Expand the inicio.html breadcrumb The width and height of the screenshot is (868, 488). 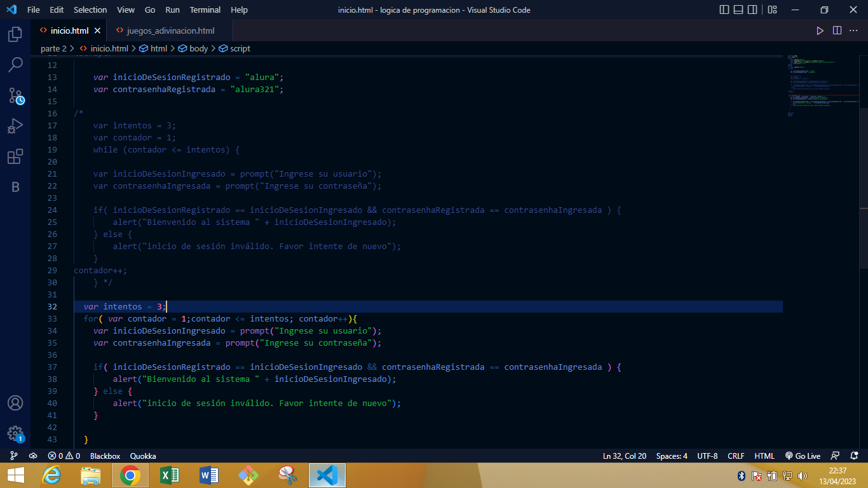pyautogui.click(x=104, y=48)
